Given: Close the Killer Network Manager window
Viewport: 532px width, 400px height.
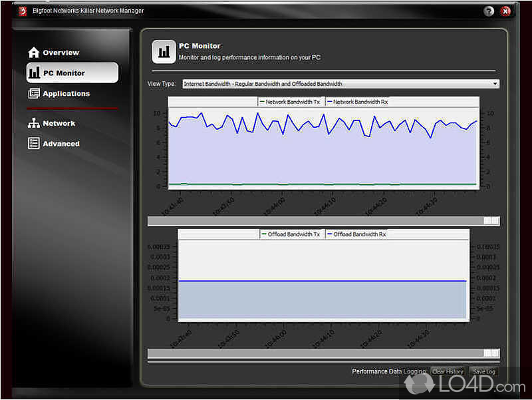Looking at the screenshot, I should [505, 11].
